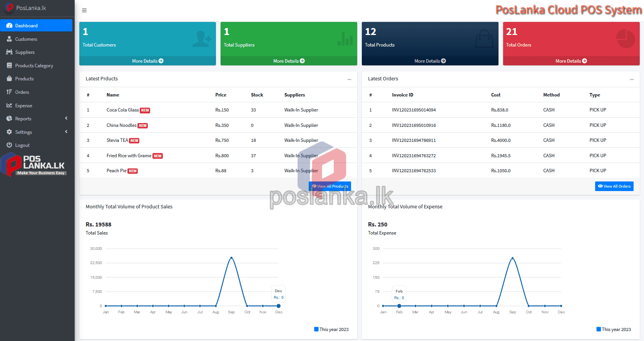644x341 pixels.
Task: Click the PosLanka.lk logo in sidebar header
Action: 9,8
